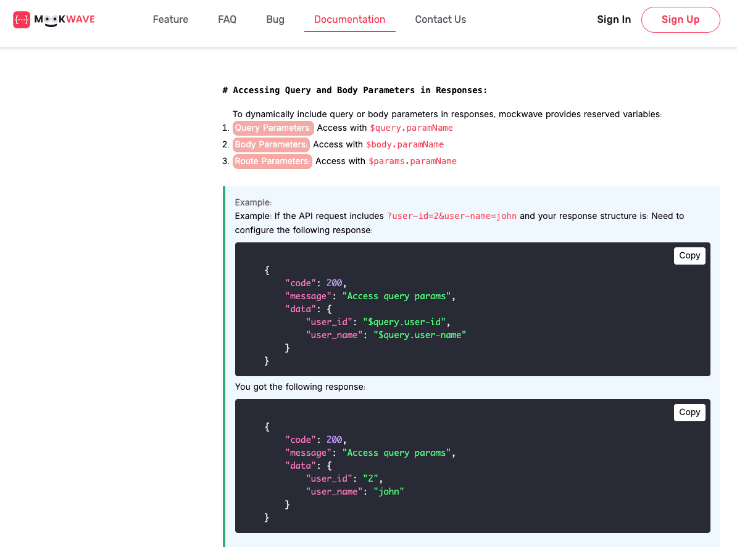737x560 pixels.
Task: Copy the configured response code block
Action: (689, 255)
